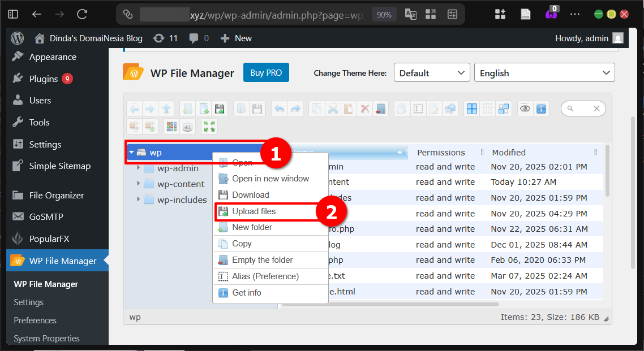The width and height of the screenshot is (644, 351).
Task: Open the Change Theme dropdown showing Default
Action: coord(432,72)
